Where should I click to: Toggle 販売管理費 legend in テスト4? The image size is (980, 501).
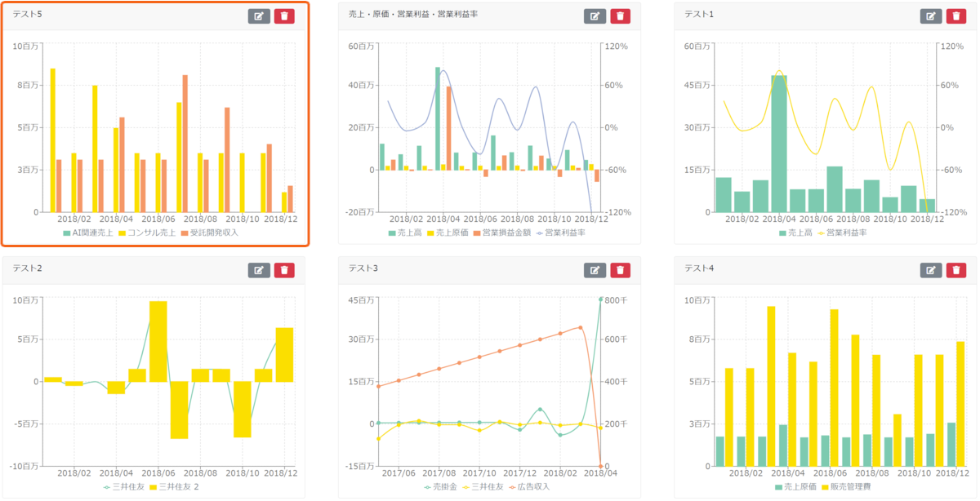click(849, 487)
